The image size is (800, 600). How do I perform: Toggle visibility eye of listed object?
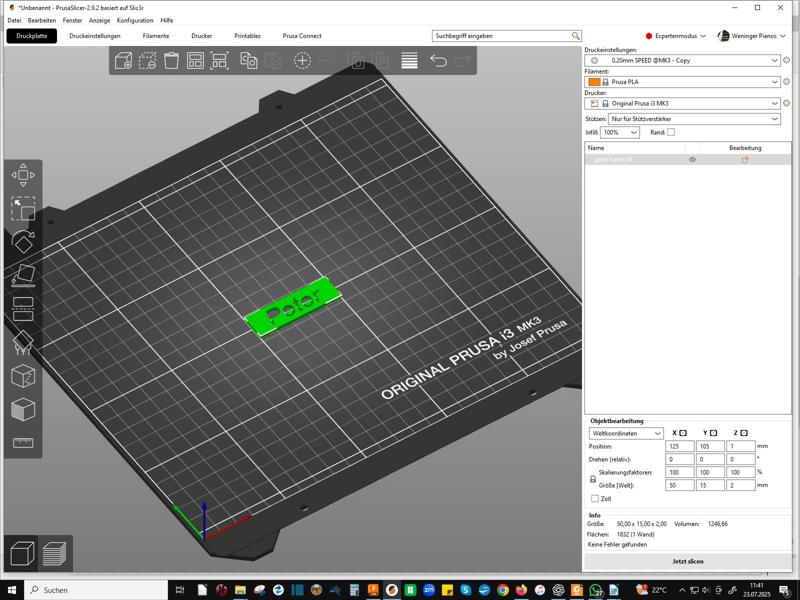click(x=692, y=160)
